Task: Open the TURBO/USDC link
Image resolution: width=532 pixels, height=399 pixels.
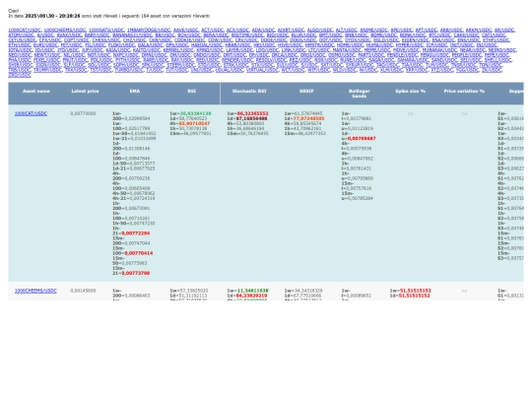Action: tap(129, 70)
